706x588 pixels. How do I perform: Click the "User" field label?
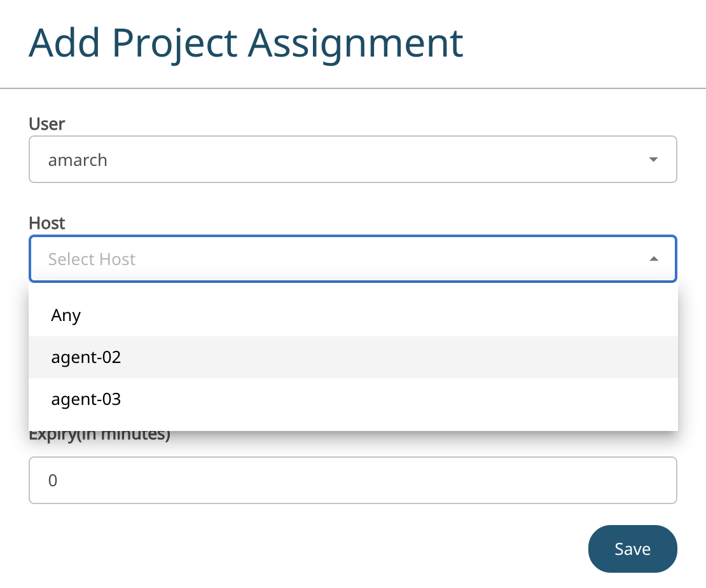pyautogui.click(x=47, y=123)
